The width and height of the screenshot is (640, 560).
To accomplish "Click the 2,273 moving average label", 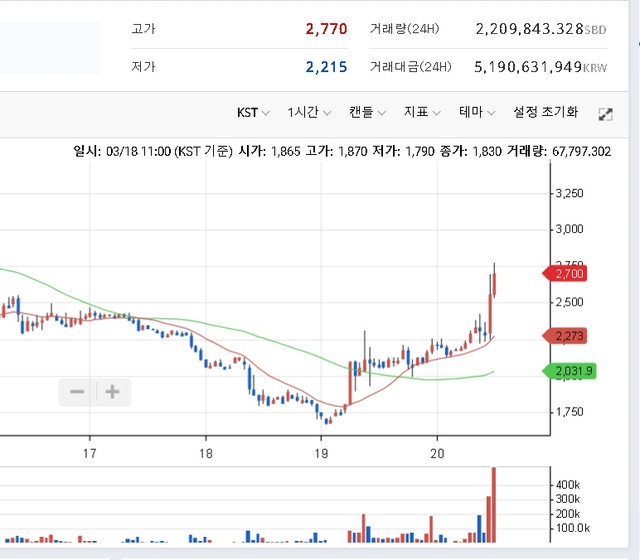I will coord(566,336).
